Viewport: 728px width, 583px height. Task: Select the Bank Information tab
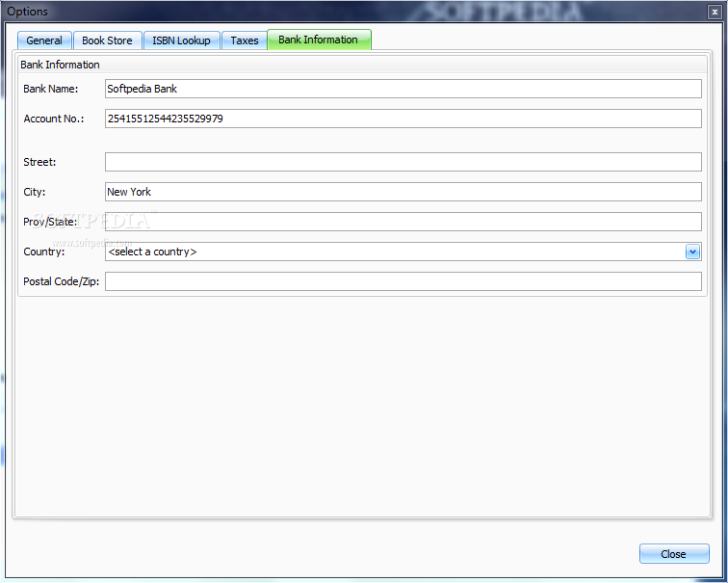319,40
